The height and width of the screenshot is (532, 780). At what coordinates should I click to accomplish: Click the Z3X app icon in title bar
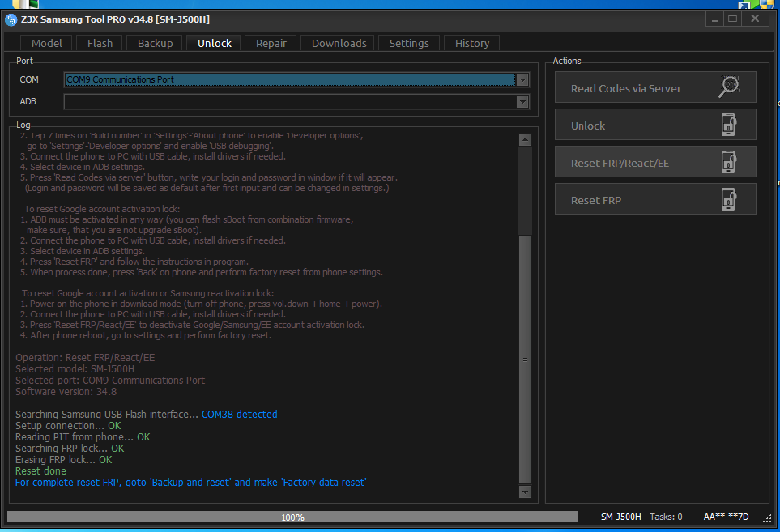click(x=11, y=20)
